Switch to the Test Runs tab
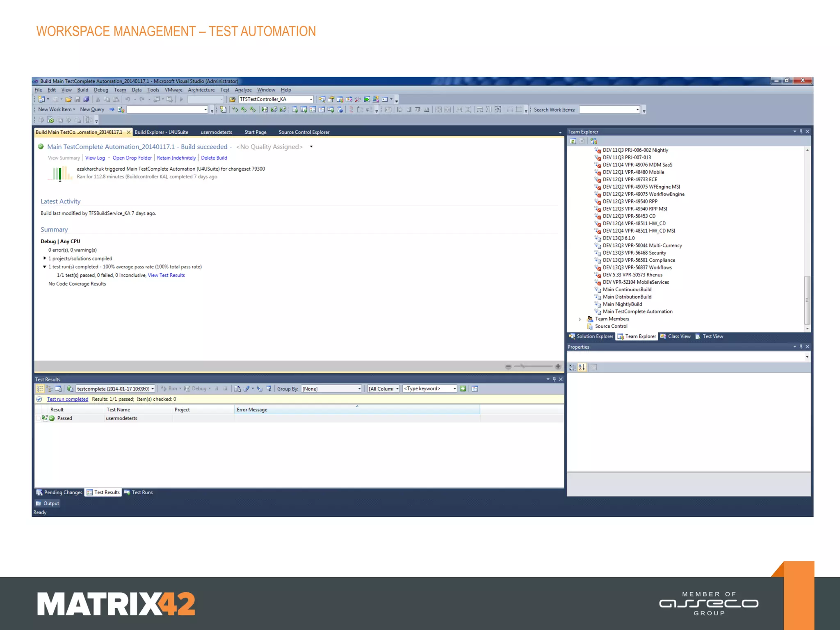Image resolution: width=840 pixels, height=630 pixels. (x=138, y=493)
